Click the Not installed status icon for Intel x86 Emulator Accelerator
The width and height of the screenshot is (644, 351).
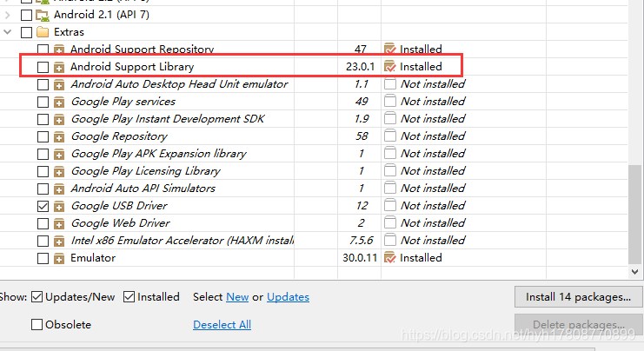click(x=390, y=240)
